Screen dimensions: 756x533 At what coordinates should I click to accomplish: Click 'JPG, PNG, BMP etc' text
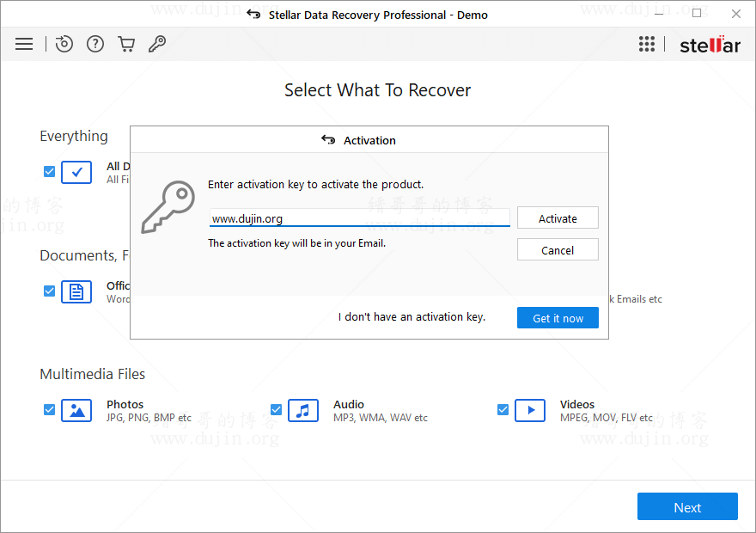coord(149,418)
